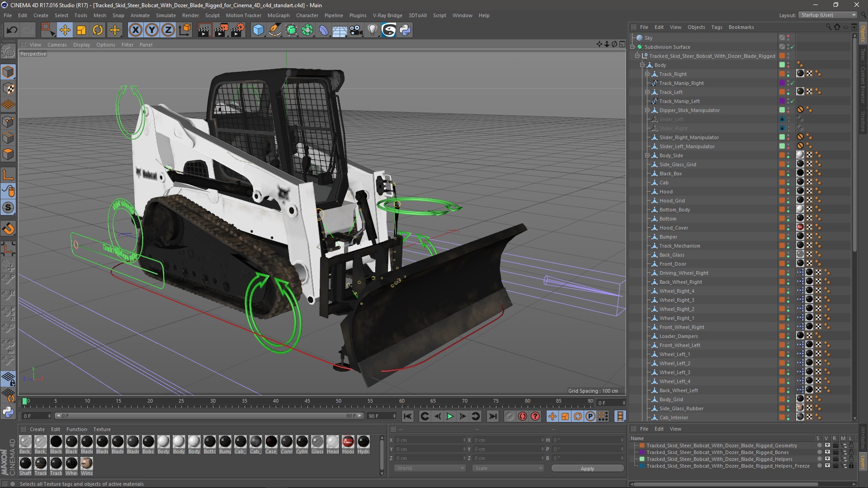Screen dimensions: 868x488
Task: Click the X position input field
Action: click(x=431, y=440)
